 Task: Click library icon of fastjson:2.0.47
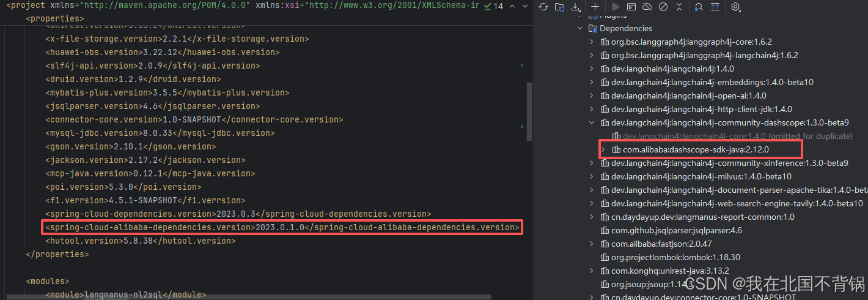point(605,244)
